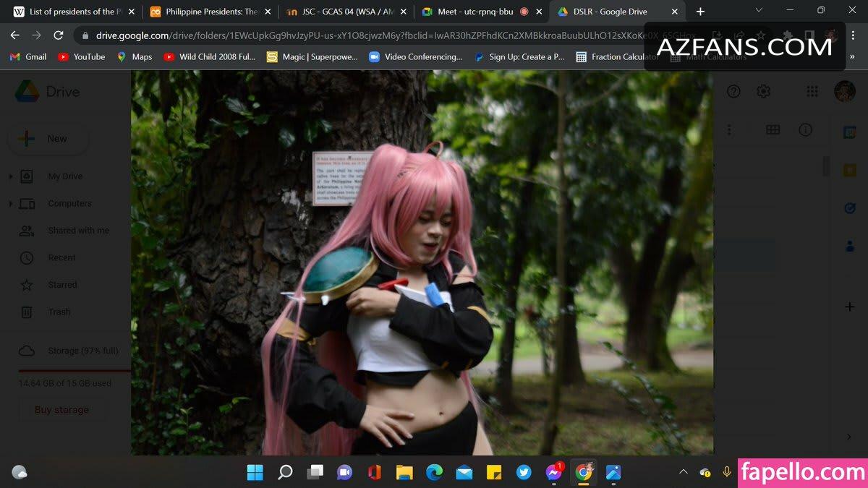Open Computers in Drive sidebar
This screenshot has height=488, width=868.
[x=69, y=204]
